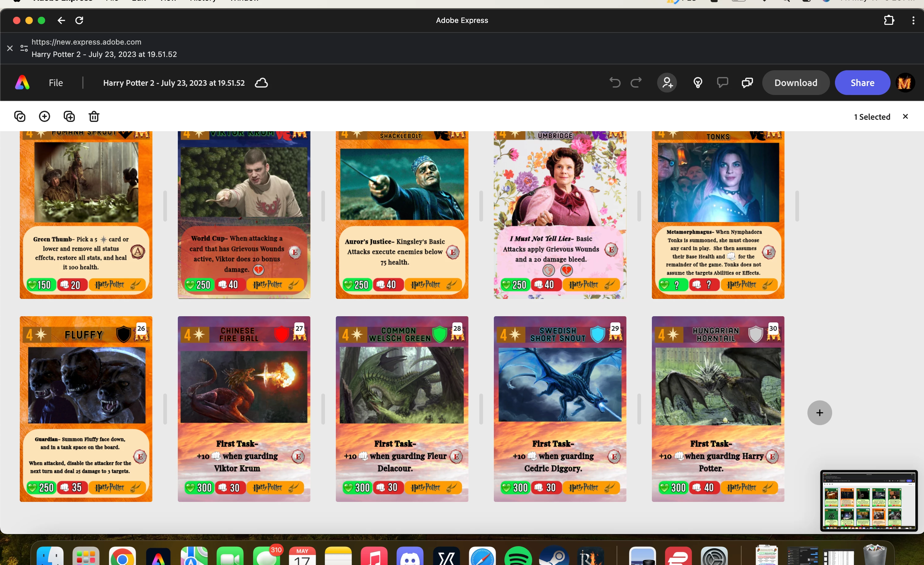The image size is (924, 565).
Task: Open the user profile avatar
Action: (x=905, y=83)
